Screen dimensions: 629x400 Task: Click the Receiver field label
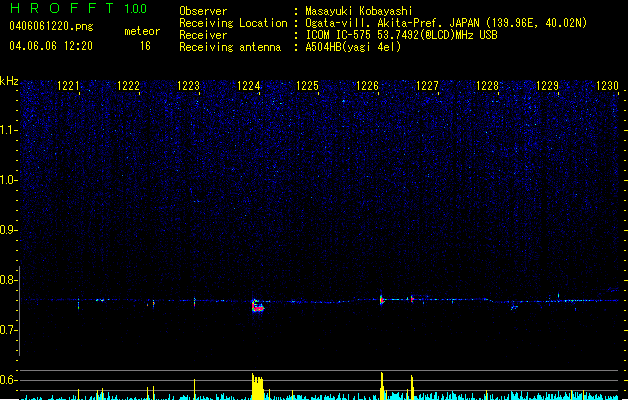pos(203,35)
